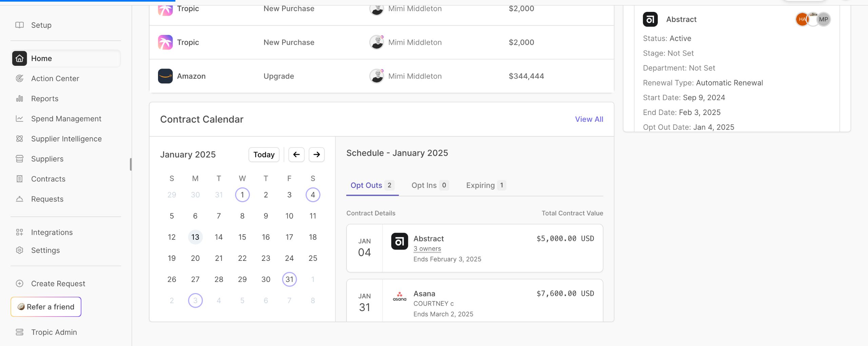Click the 3 owners link under Abstract
868x346 pixels.
pyautogui.click(x=427, y=249)
